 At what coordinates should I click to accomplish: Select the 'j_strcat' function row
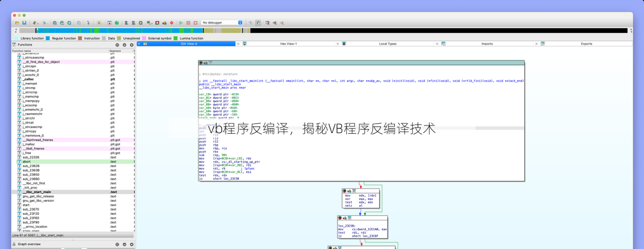(x=73, y=122)
